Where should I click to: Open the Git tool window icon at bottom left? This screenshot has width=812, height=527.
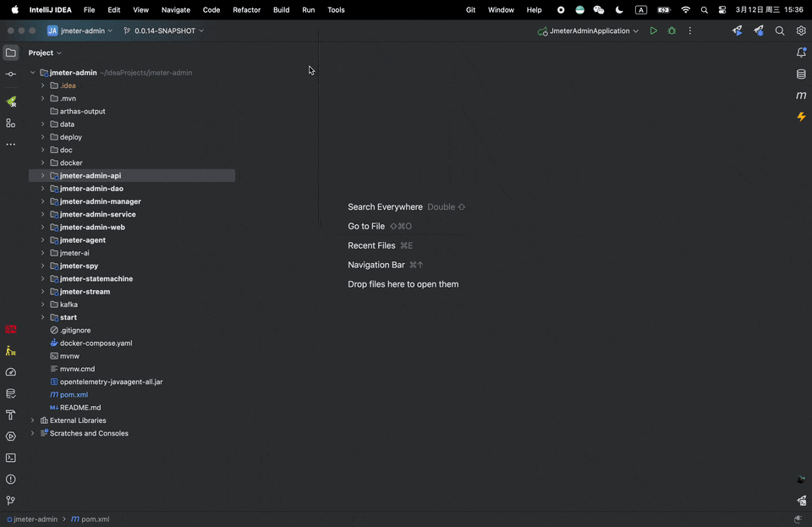[x=10, y=501]
